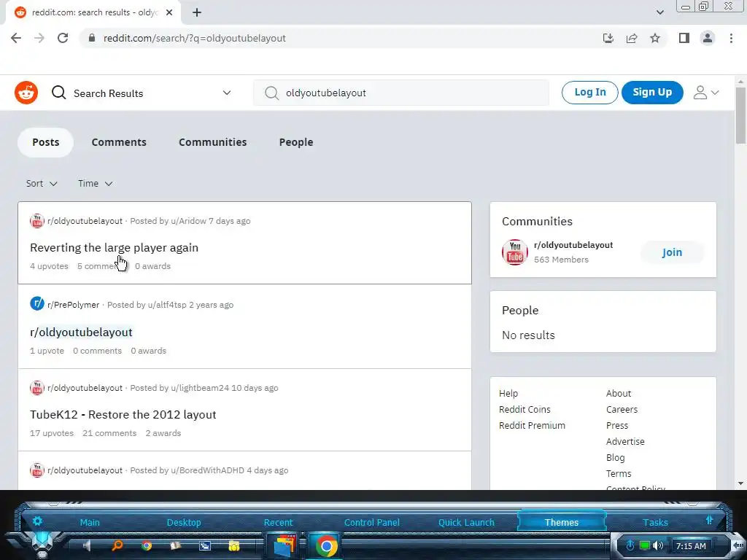Open post 'Reverting the large player again'
The height and width of the screenshot is (560, 747).
point(115,248)
